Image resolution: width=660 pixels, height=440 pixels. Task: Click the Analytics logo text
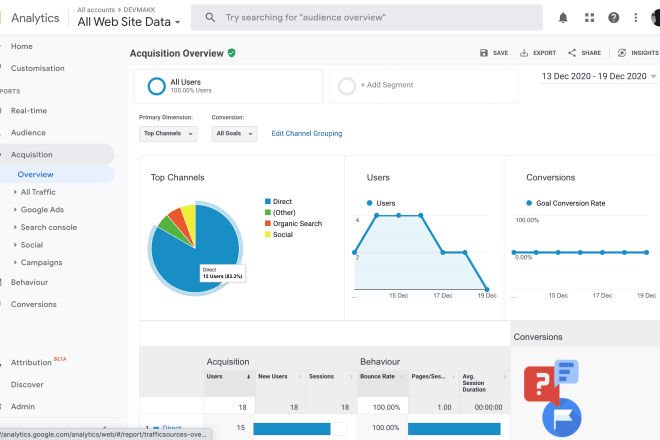(35, 18)
